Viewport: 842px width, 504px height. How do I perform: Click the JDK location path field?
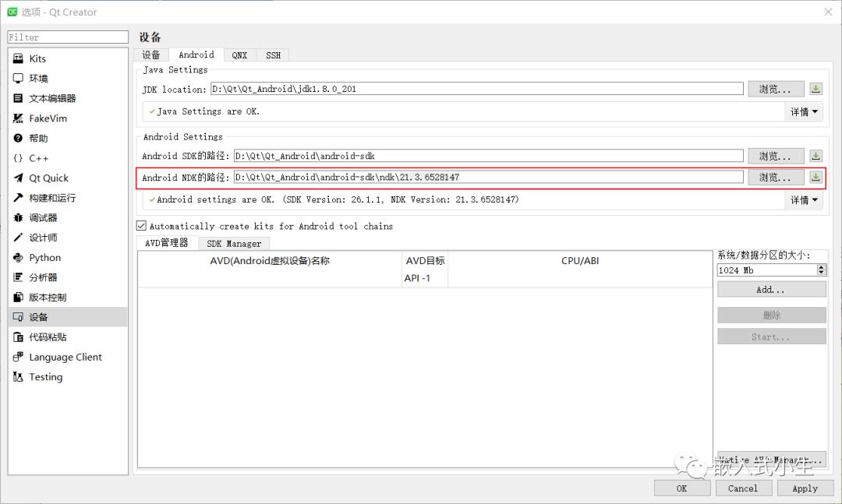click(477, 89)
